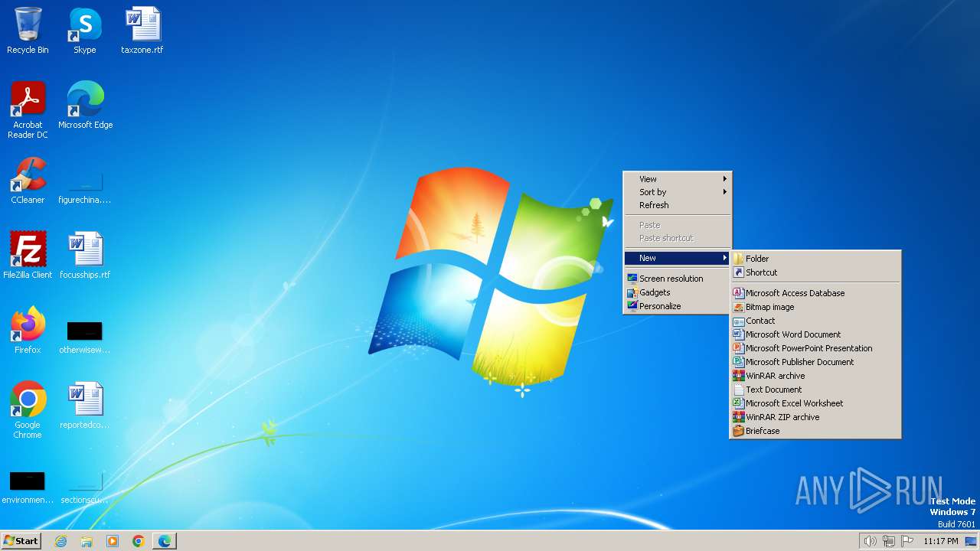
Task: Create a Microsoft Publisher Document
Action: (815, 362)
